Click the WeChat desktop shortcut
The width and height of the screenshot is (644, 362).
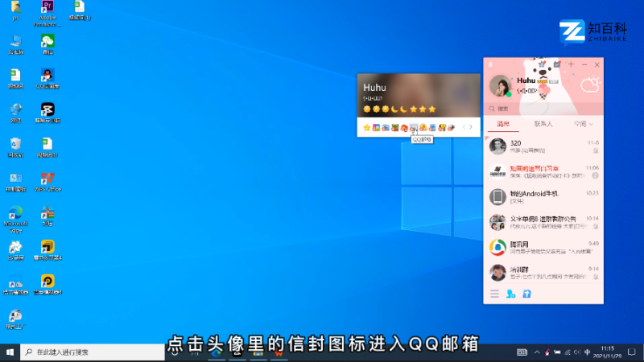coord(47,44)
